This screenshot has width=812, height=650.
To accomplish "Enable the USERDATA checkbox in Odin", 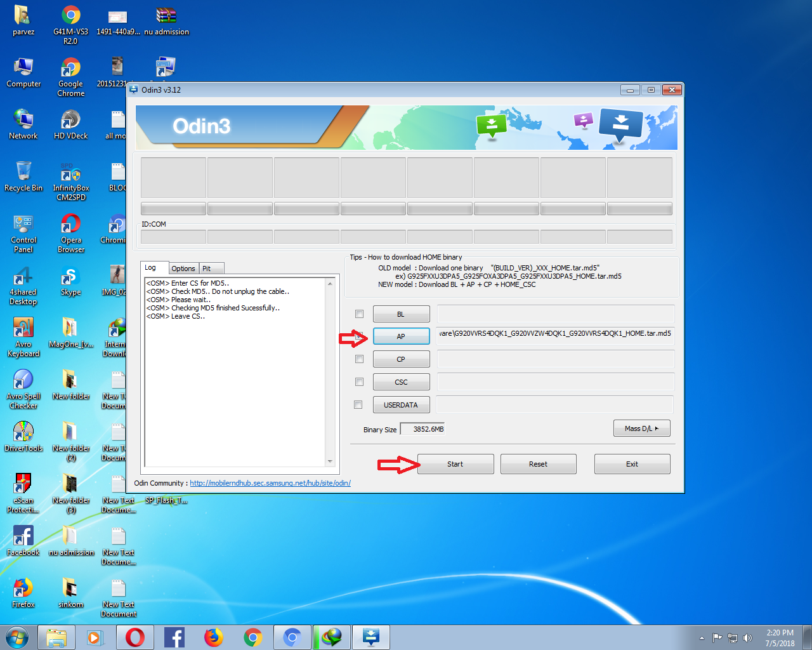I will [358, 404].
